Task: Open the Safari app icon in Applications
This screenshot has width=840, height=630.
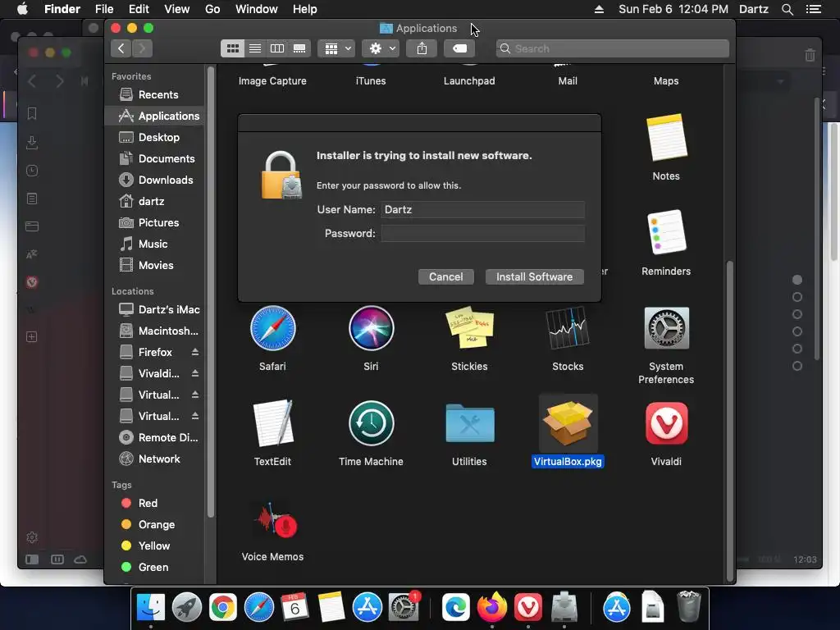Action: pyautogui.click(x=272, y=328)
